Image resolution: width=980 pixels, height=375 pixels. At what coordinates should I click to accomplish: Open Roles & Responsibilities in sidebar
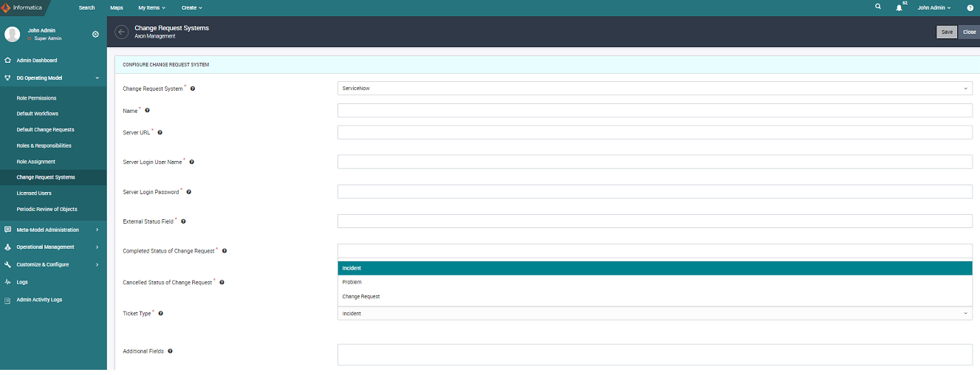point(44,145)
